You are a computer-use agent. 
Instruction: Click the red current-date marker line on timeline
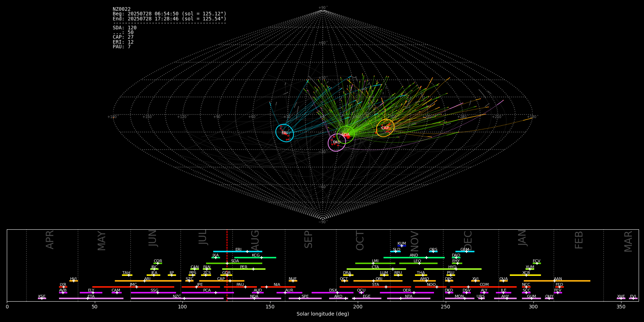(227, 265)
